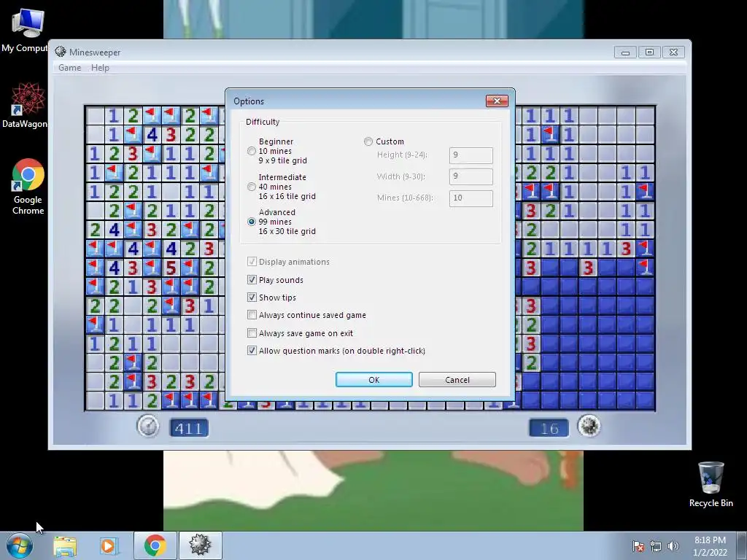The width and height of the screenshot is (747, 560).
Task: Toggle Allow question marks checkbox
Action: (x=252, y=351)
